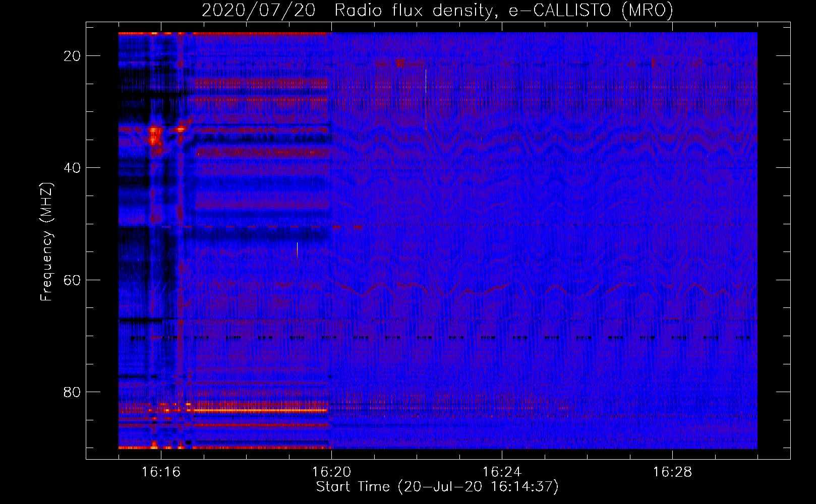
Task: Click the 60 MHz frequency tick label
Action: [72, 280]
